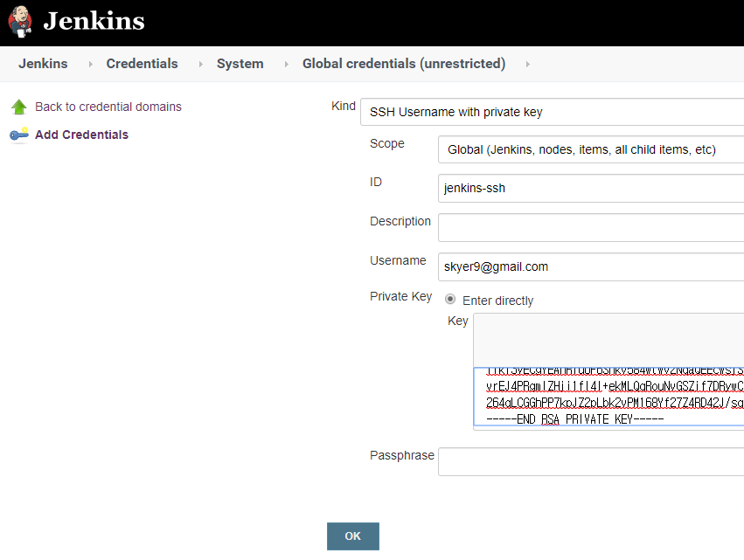Open the System breadcrumb

pos(240,64)
